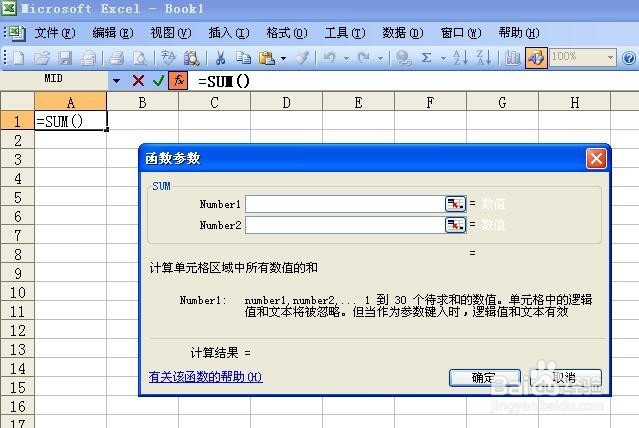
Task: Click inside the Number1 input field
Action: pyautogui.click(x=345, y=204)
